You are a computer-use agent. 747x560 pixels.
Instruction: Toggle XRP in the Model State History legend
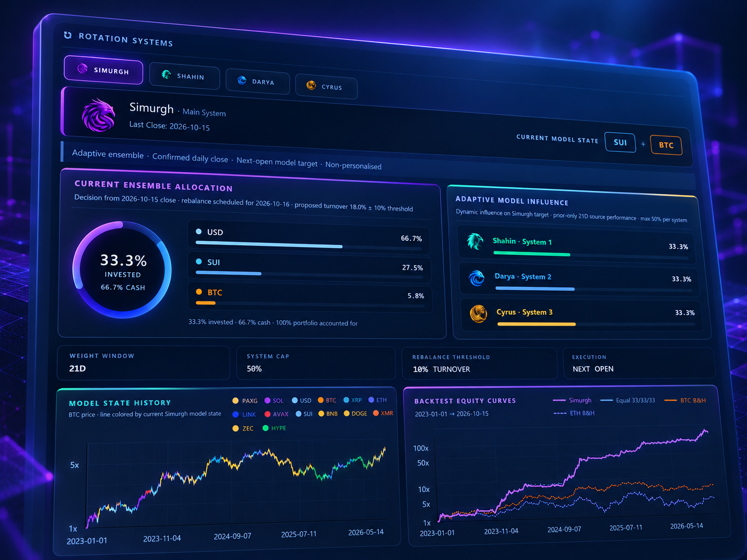click(352, 400)
